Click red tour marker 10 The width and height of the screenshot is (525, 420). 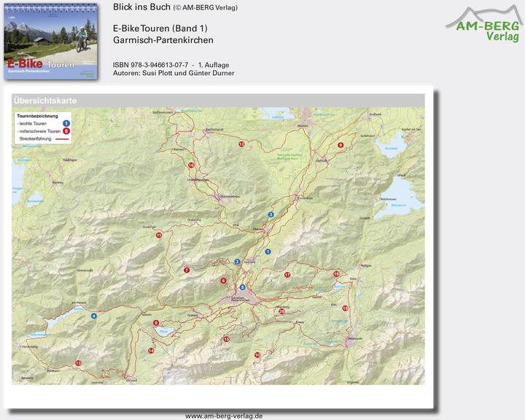(257, 355)
